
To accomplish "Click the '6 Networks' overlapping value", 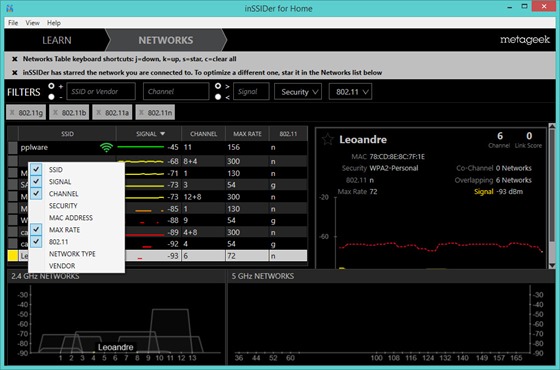I will pos(514,180).
